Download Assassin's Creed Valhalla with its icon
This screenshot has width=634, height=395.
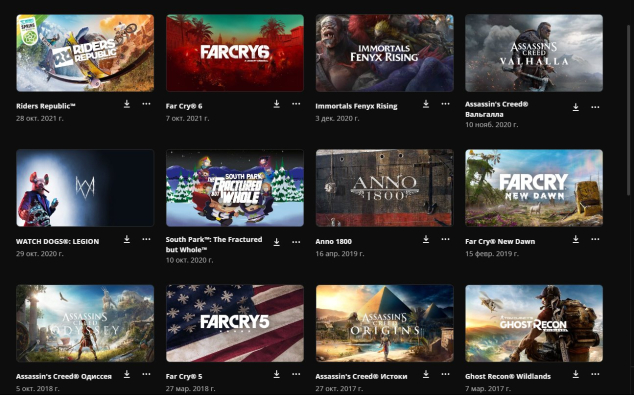point(575,107)
